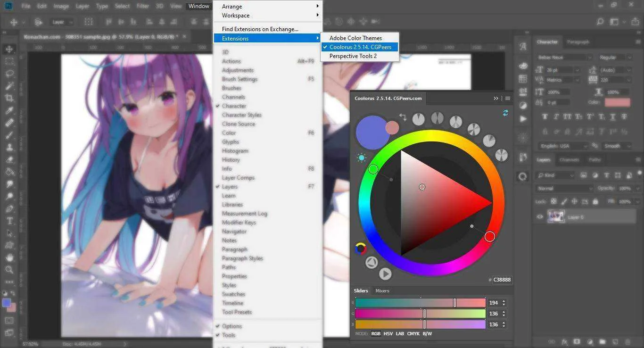The image size is (644, 348).
Task: Open the Regular font style dropdown
Action: tap(615, 57)
